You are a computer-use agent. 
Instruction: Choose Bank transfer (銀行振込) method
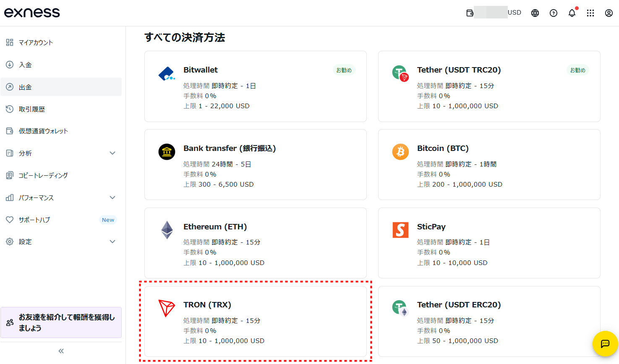(256, 165)
